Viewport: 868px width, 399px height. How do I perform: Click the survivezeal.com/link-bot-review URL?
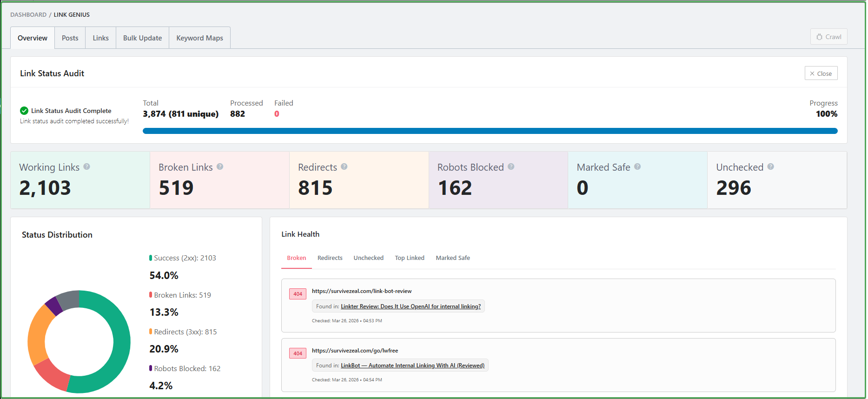coord(362,291)
